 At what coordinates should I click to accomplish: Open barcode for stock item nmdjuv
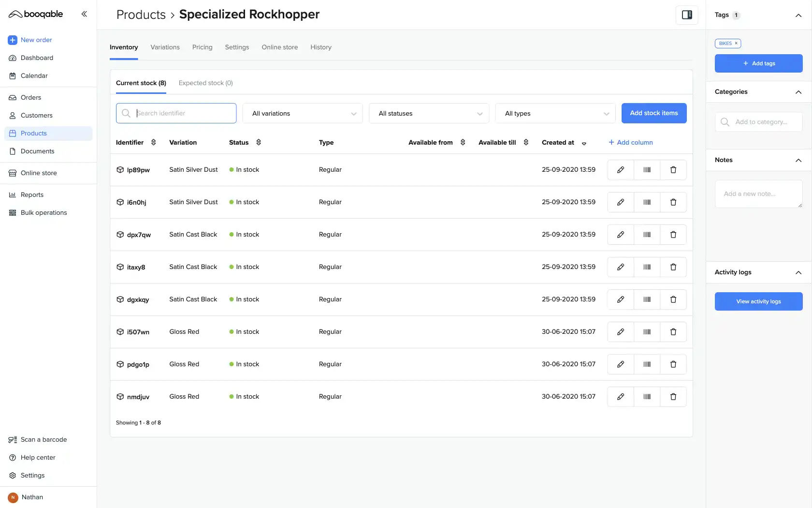(647, 397)
